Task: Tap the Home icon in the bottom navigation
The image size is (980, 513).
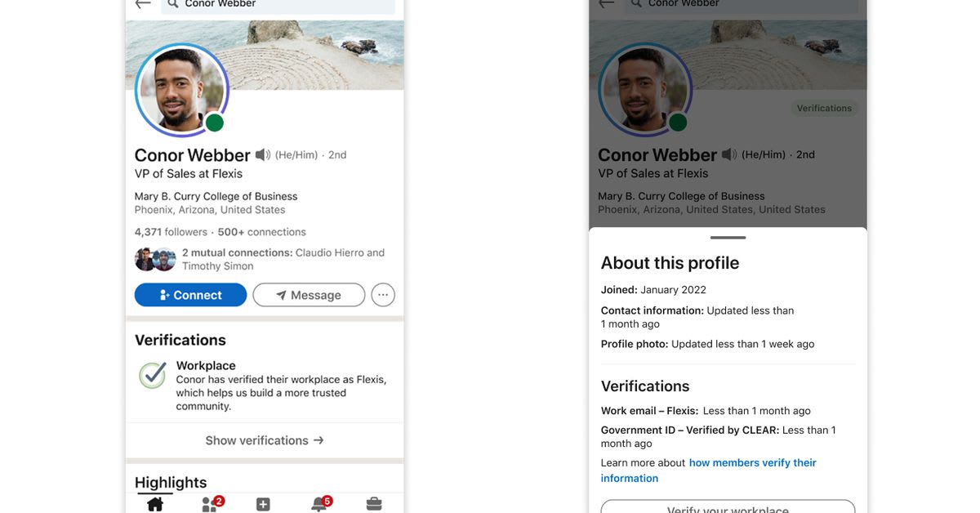Action: pos(155,504)
